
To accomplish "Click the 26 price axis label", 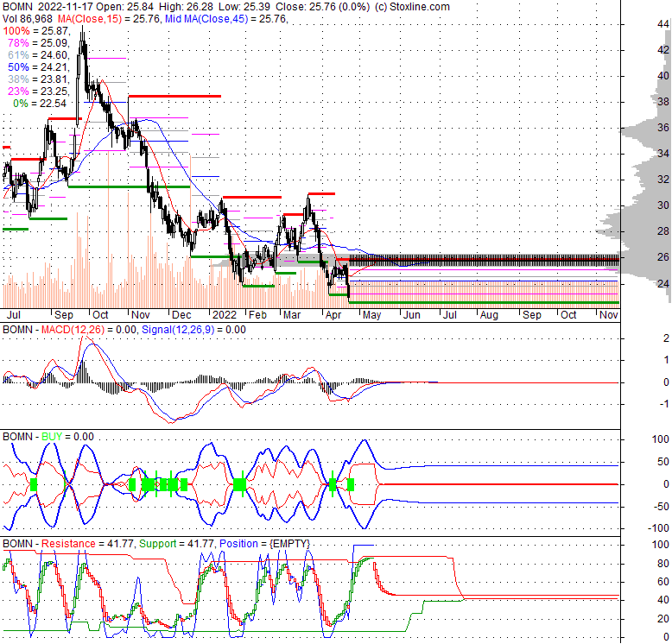I will click(x=663, y=256).
